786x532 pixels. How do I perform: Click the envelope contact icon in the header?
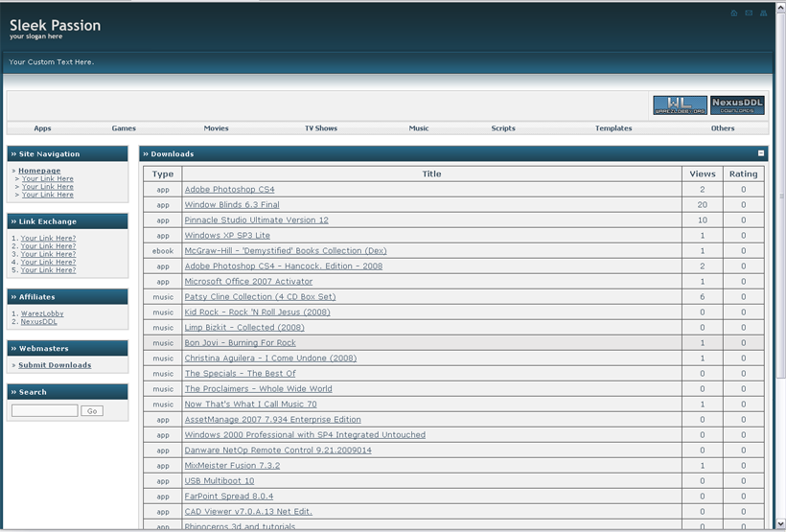pyautogui.click(x=749, y=13)
